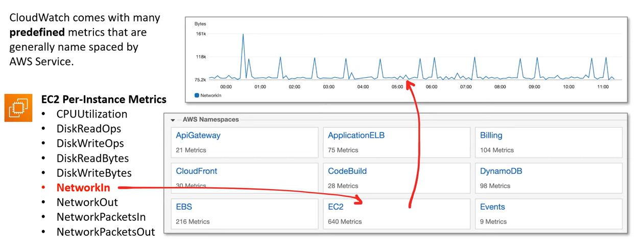Click the 07:00 time axis label
The width and height of the screenshot is (644, 249).
(466, 87)
